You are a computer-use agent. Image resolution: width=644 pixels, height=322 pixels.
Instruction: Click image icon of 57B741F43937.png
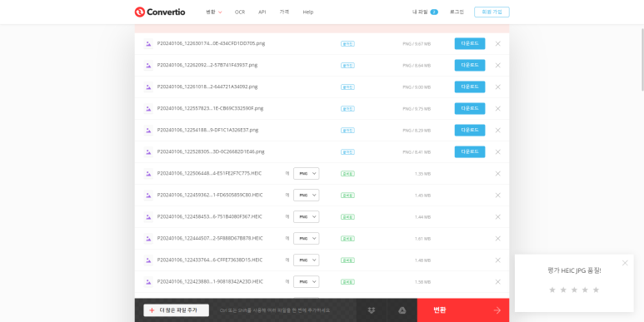(148, 66)
